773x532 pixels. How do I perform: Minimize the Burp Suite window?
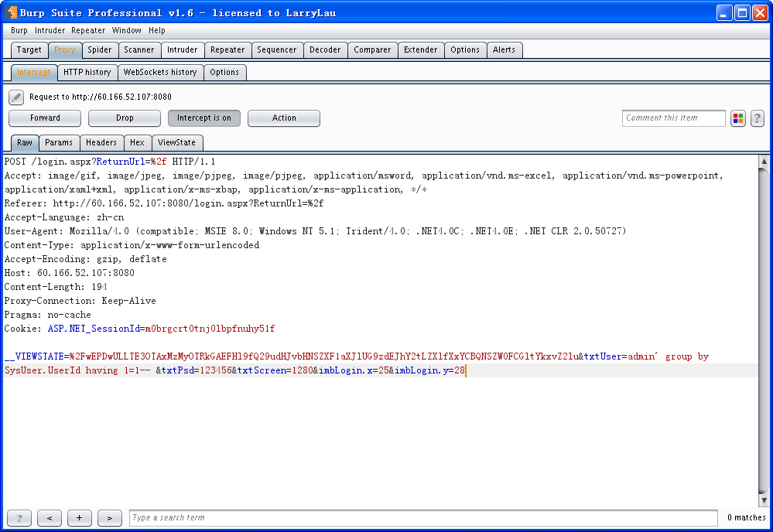pyautogui.click(x=724, y=13)
